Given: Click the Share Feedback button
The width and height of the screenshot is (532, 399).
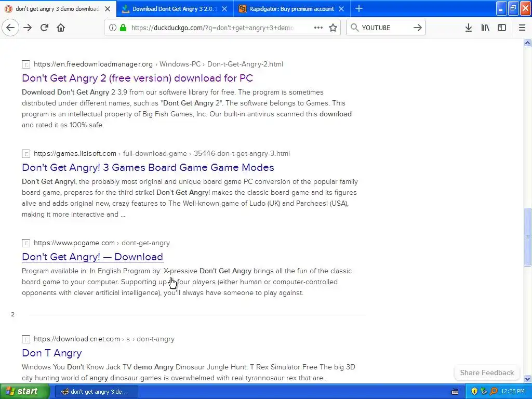Looking at the screenshot, I should [x=487, y=373].
